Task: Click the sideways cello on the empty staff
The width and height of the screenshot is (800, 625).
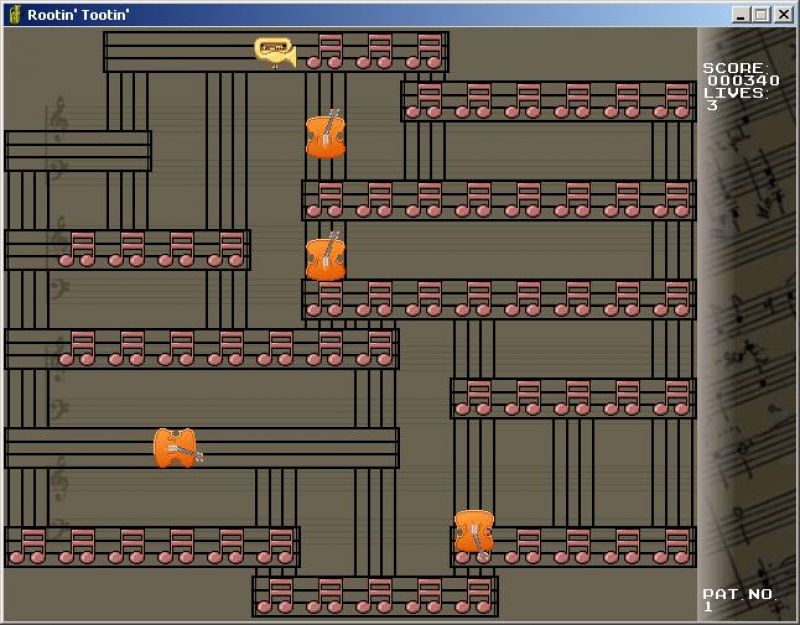Action: [x=178, y=448]
